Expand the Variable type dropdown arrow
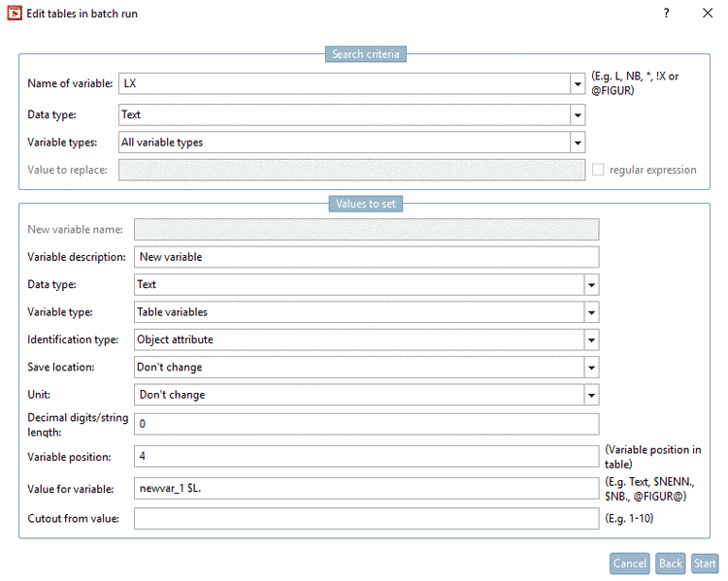 590,312
